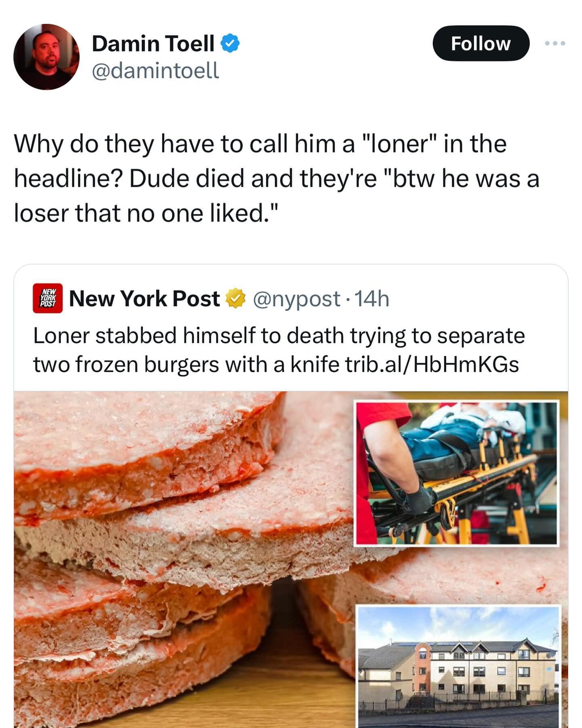Click the @damintoell handle
This screenshot has width=582, height=728.
156,71
